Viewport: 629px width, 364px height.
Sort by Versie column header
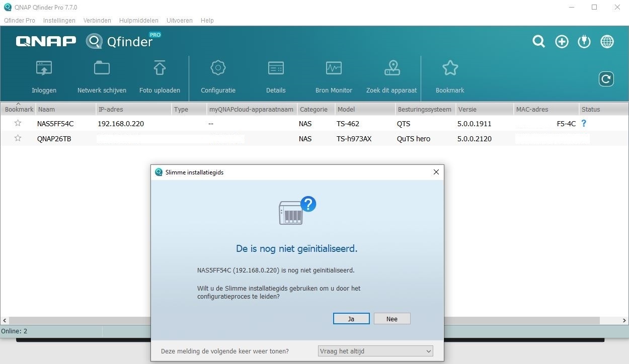pyautogui.click(x=485, y=109)
